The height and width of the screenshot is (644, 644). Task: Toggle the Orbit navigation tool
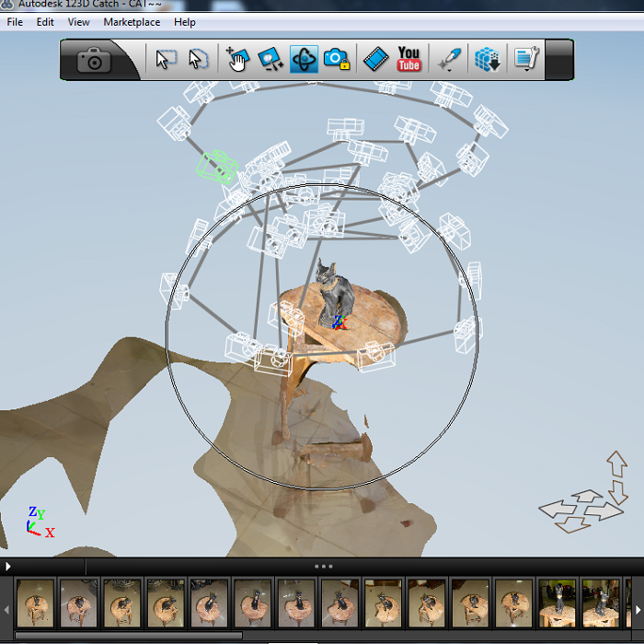click(304, 60)
